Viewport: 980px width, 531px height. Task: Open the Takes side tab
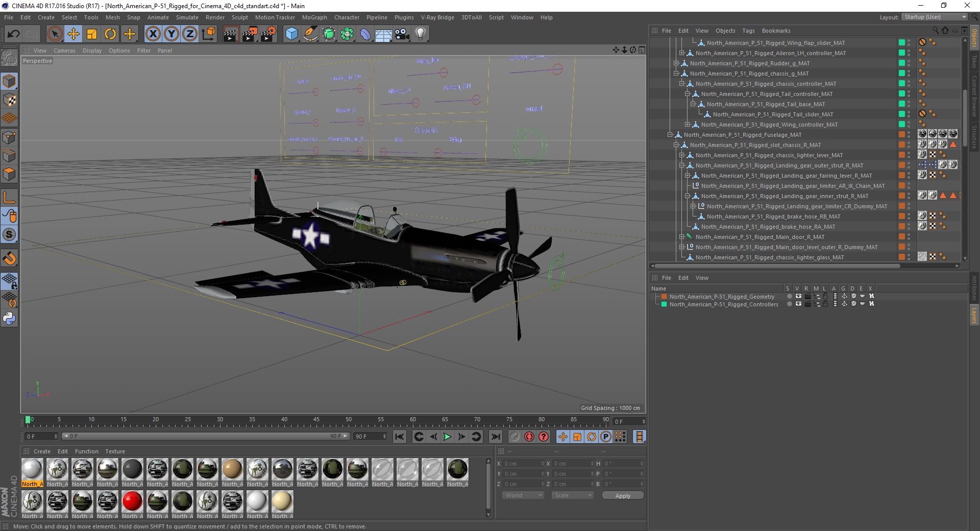pyautogui.click(x=974, y=61)
